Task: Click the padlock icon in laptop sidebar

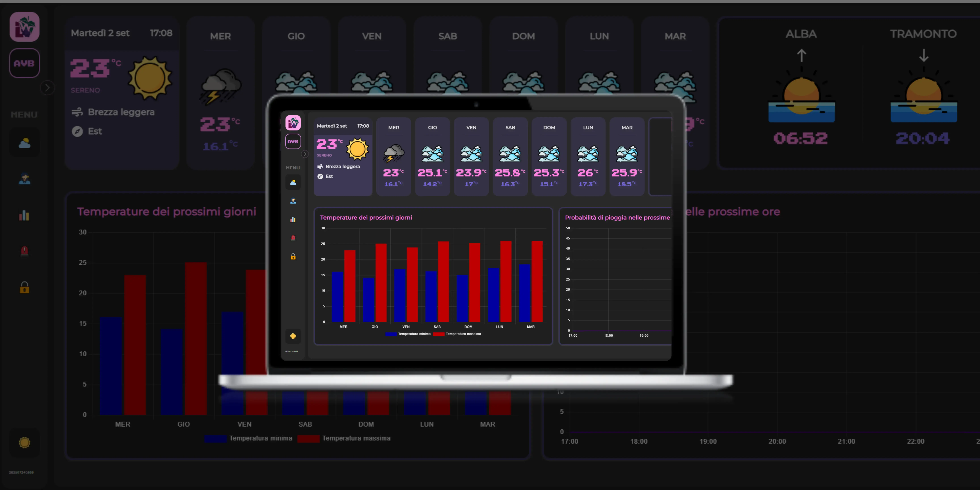Action: (x=293, y=257)
